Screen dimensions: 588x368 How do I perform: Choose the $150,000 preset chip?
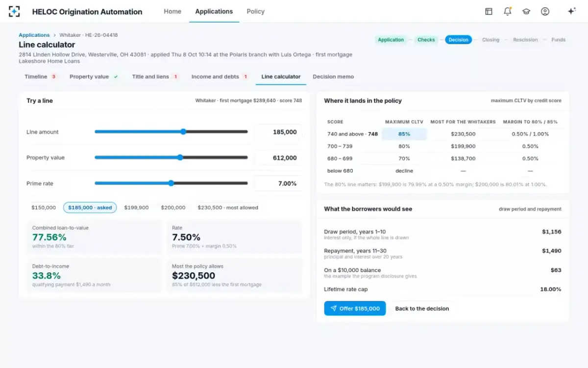[x=44, y=208]
